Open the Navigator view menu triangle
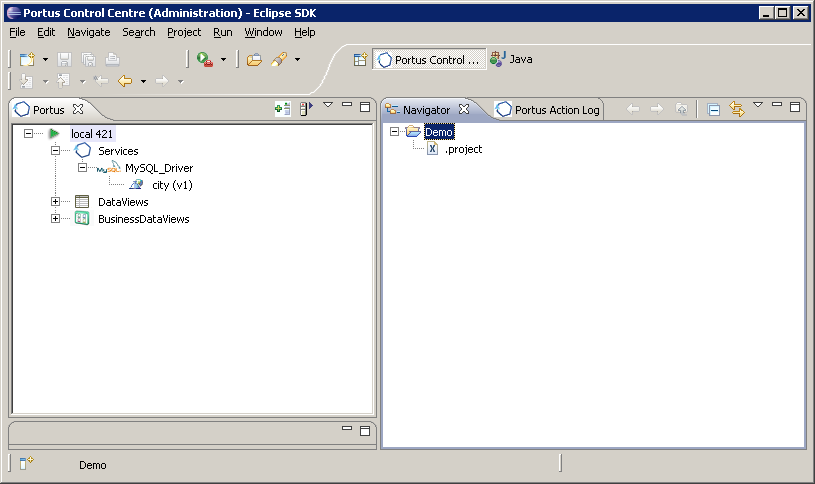The image size is (815, 484). point(758,105)
